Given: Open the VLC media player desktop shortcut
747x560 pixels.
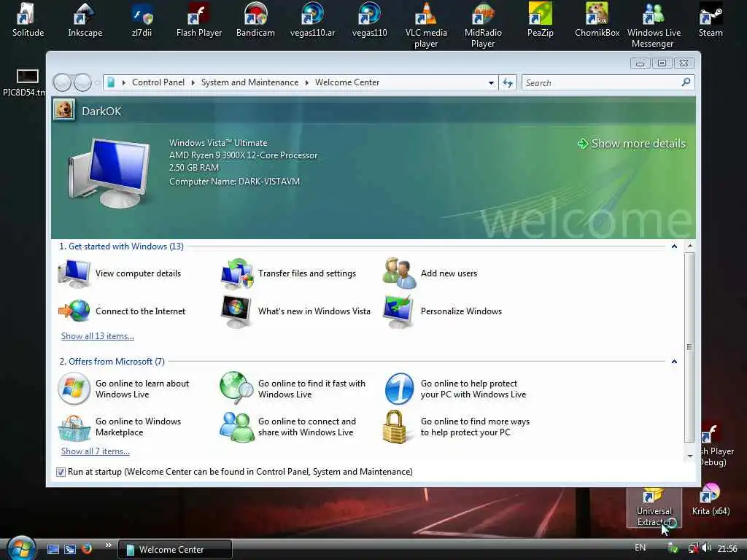Looking at the screenshot, I should [x=426, y=25].
